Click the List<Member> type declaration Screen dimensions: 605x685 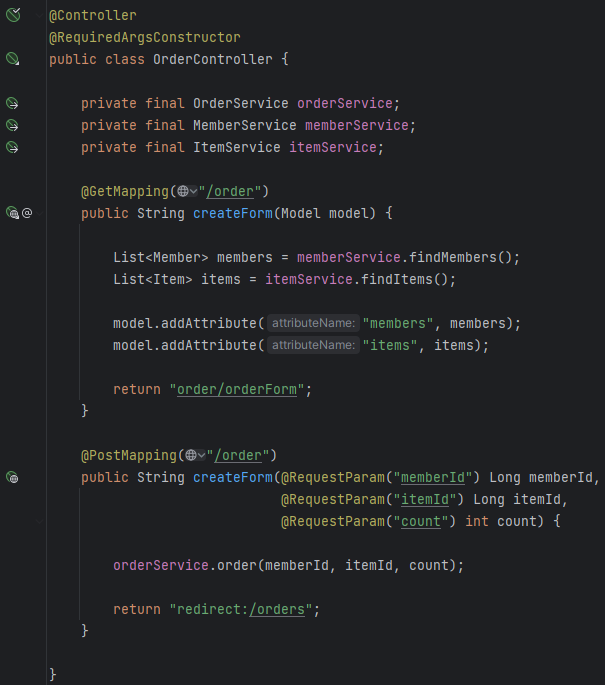coord(161,257)
